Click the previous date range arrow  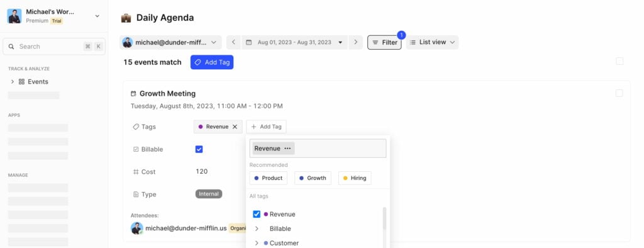(233, 42)
